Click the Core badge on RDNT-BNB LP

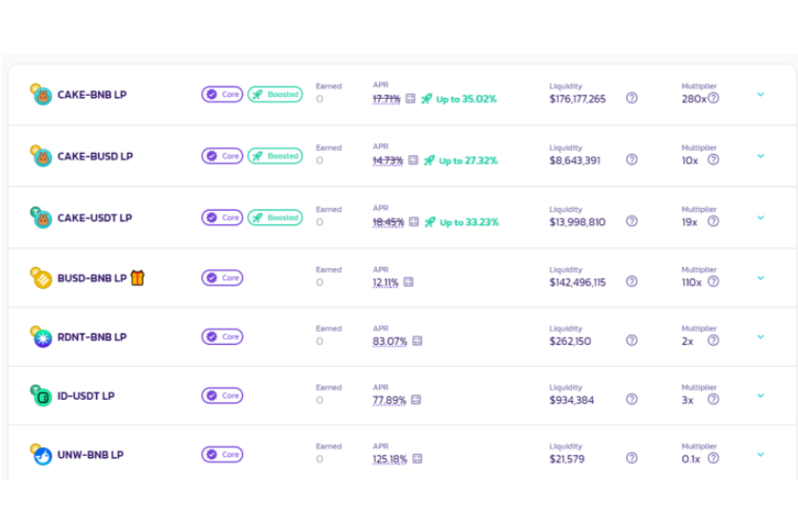(222, 336)
